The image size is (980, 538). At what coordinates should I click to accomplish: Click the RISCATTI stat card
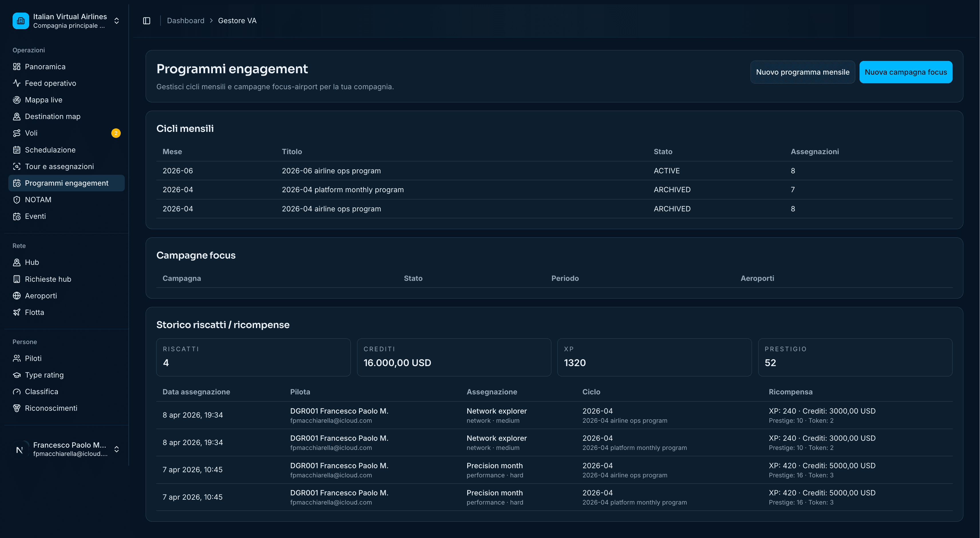pos(254,358)
